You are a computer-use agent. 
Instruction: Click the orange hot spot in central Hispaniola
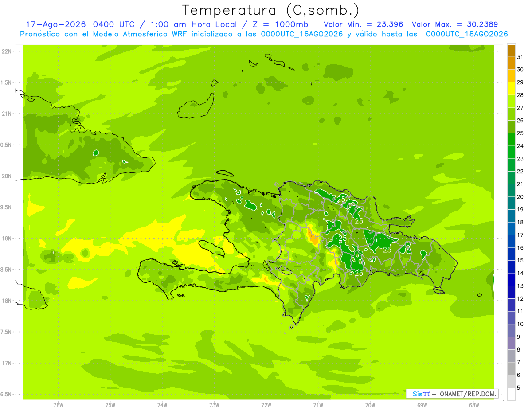pos(313,238)
